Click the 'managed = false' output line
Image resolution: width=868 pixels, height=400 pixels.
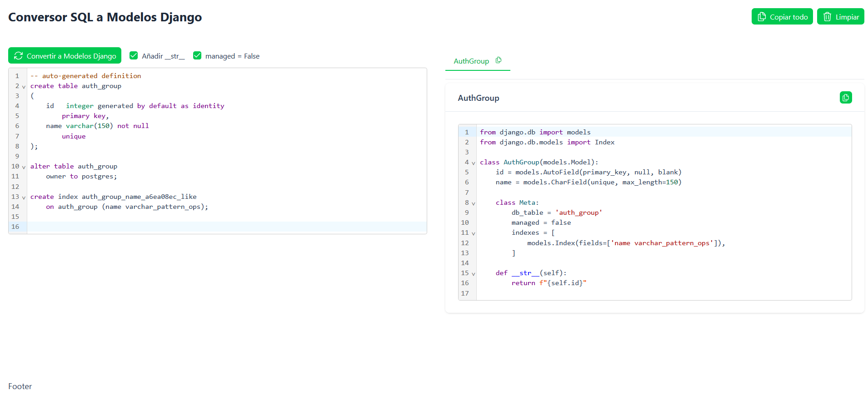[x=541, y=222]
